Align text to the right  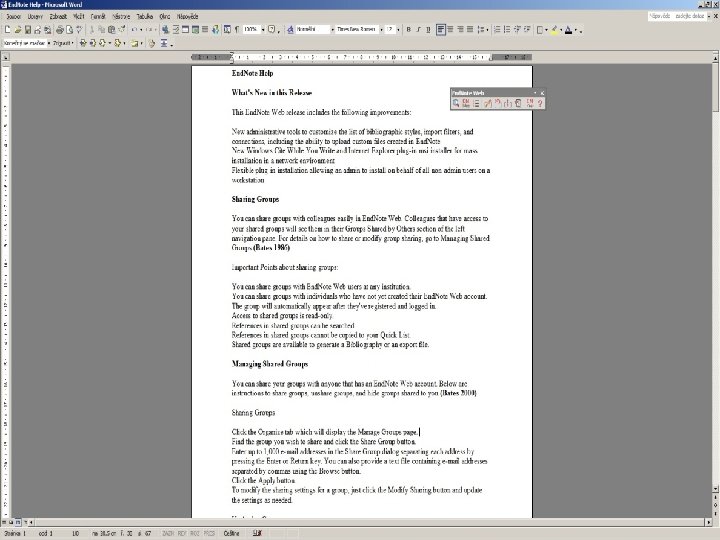point(460,30)
